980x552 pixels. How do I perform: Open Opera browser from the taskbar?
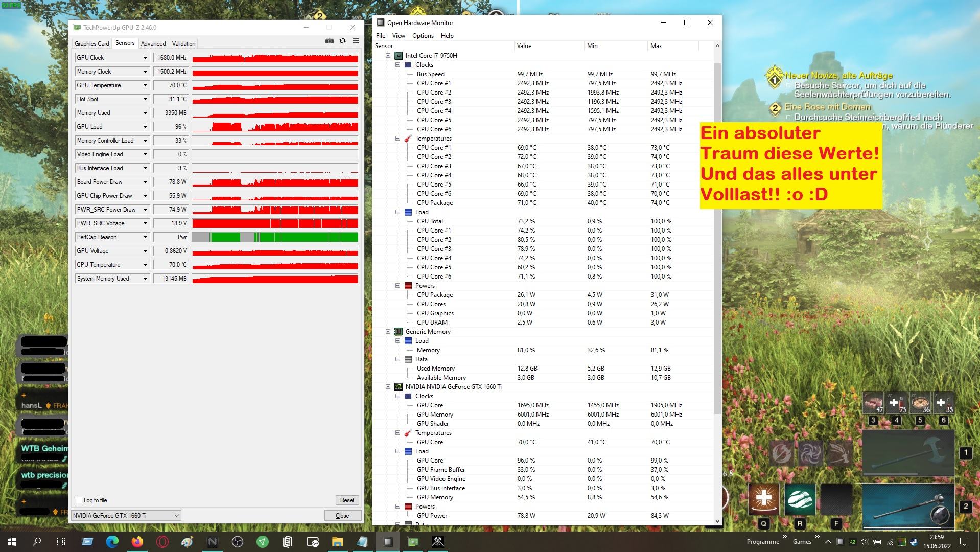click(162, 542)
